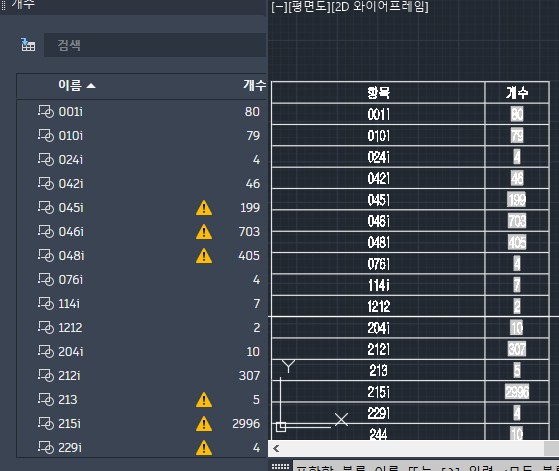The image size is (559, 471).
Task: Click the 2996 count cell in drawing table
Action: coord(517,392)
